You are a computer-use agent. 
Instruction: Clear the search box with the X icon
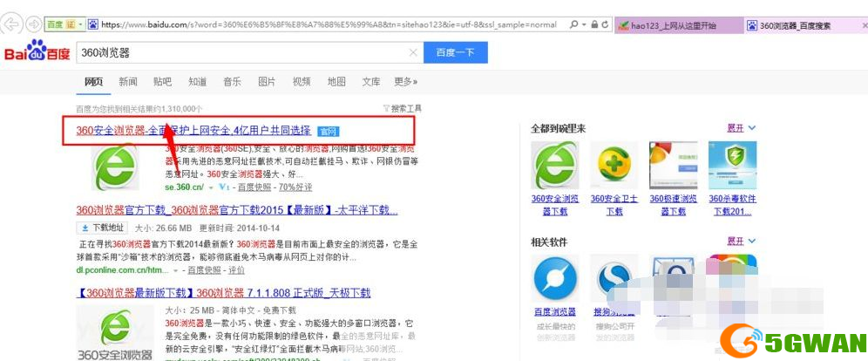coord(413,52)
